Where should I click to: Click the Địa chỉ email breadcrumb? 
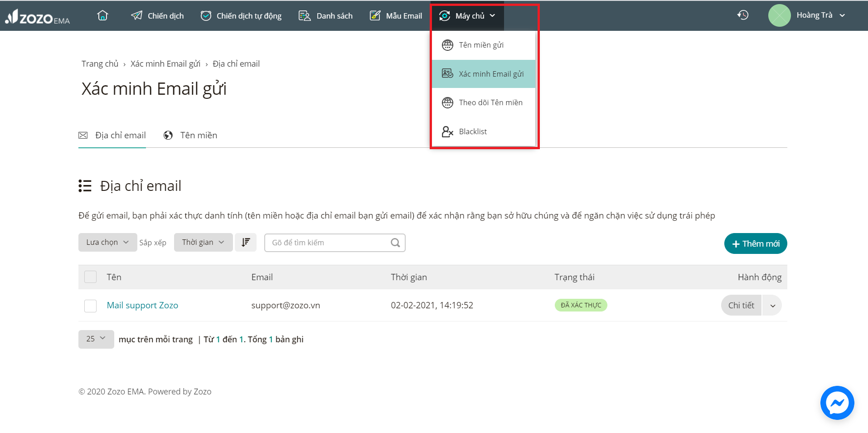[x=236, y=64]
